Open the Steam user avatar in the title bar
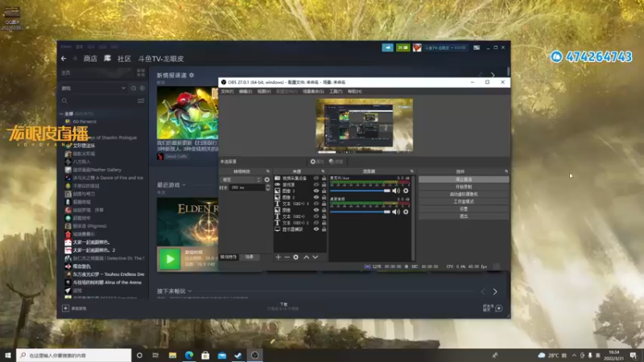 tap(417, 47)
